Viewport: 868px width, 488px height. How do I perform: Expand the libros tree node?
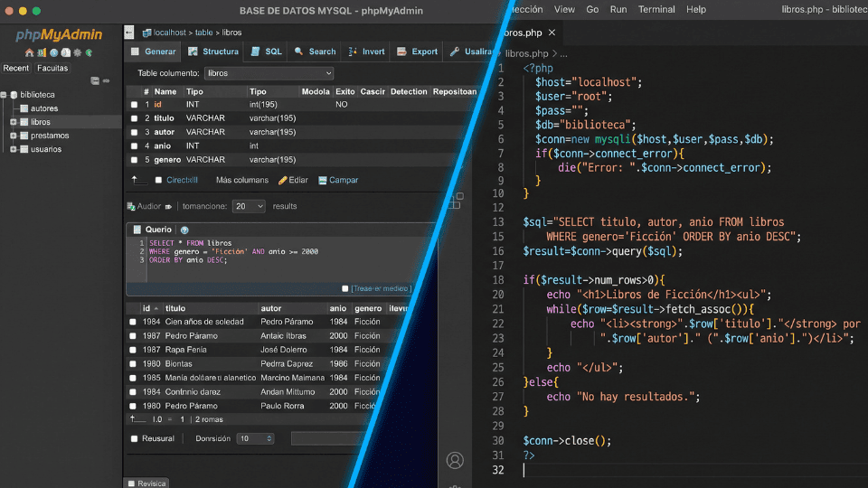(x=14, y=122)
